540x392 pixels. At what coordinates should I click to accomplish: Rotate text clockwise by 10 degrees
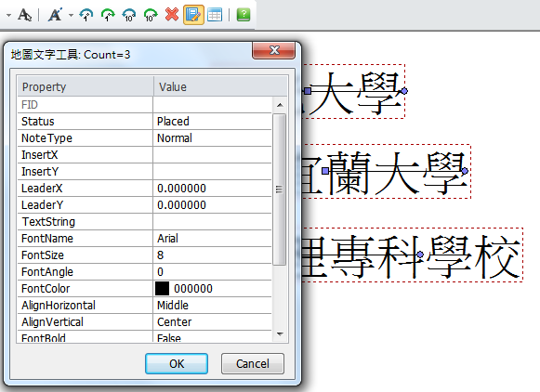point(151,15)
